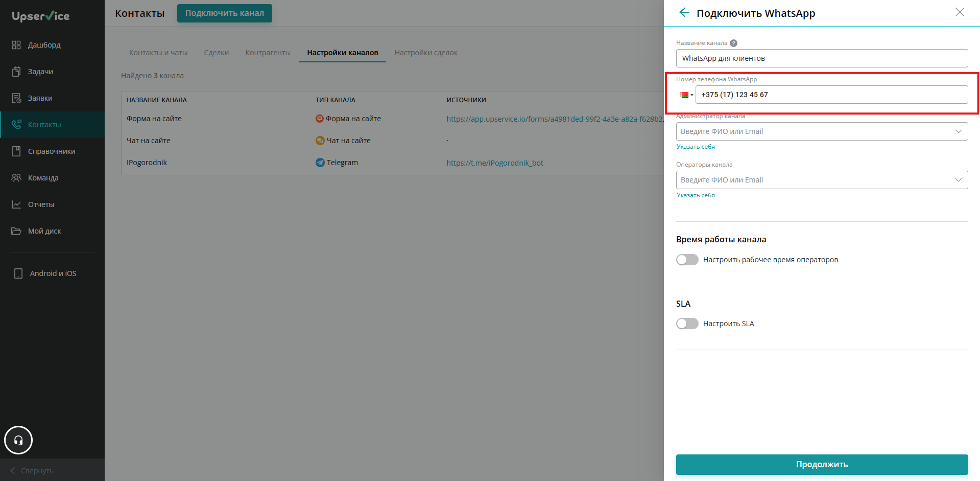980x481 pixels.
Task: Open the country flag code dropdown
Action: point(686,95)
